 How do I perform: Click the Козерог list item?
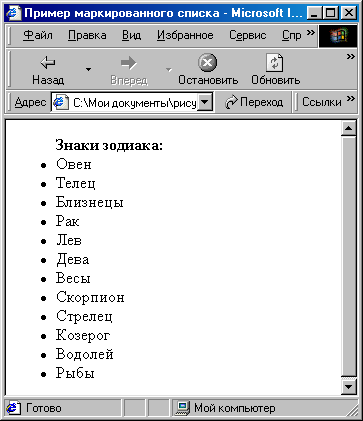click(x=83, y=335)
